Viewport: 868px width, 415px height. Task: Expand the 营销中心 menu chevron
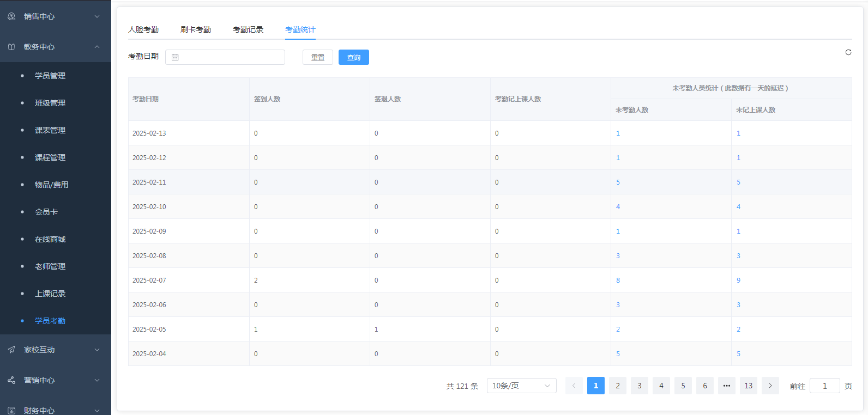(x=97, y=380)
